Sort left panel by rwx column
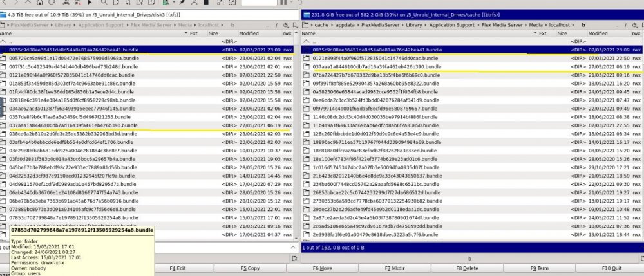This screenshot has height=276, width=644. (x=287, y=33)
